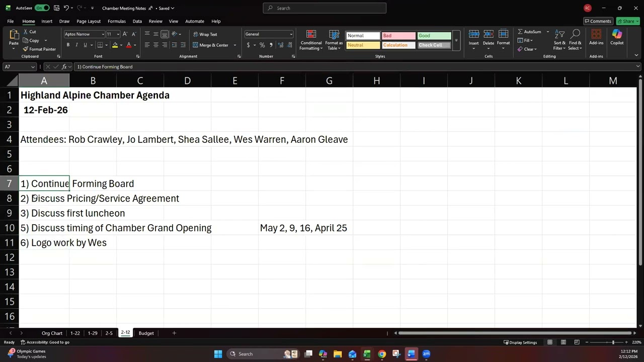Open the Page Layout tab
Image resolution: width=644 pixels, height=362 pixels.
[89, 21]
